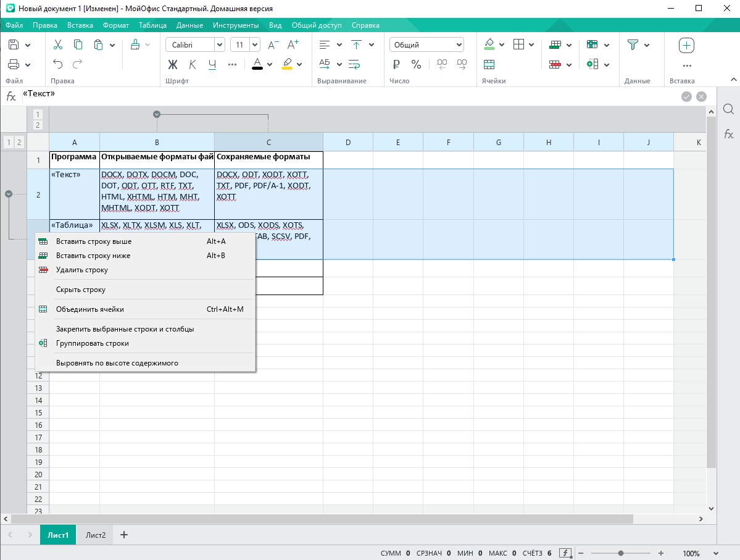
Task: Open number format Общий dropdown
Action: 427,45
